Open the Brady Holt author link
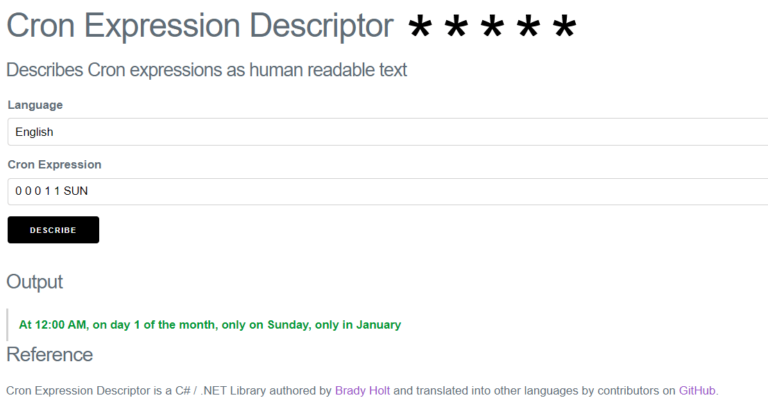This screenshot has width=768, height=416. point(362,391)
